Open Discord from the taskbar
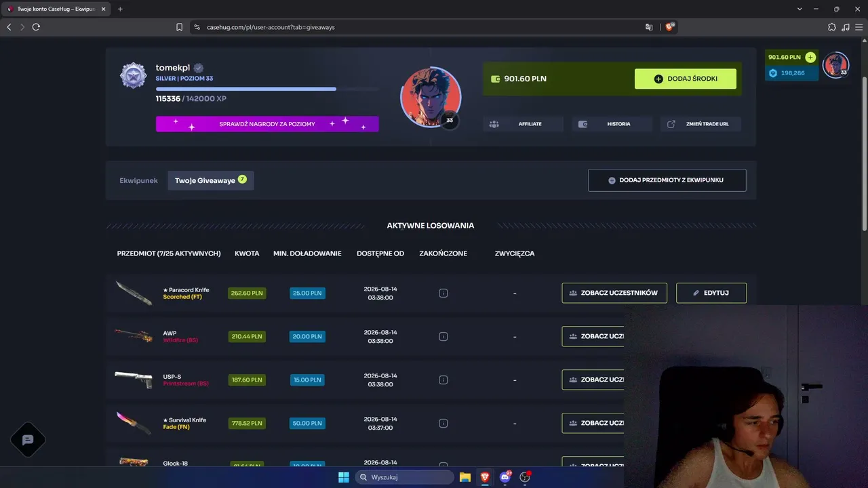 click(505, 477)
